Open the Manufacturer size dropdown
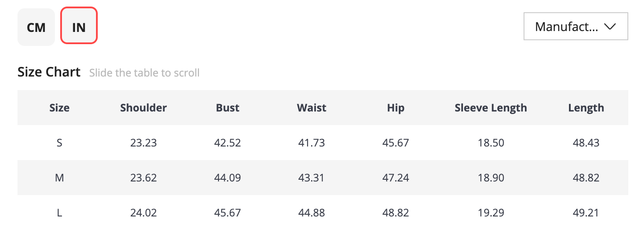The image size is (644, 230). tap(575, 27)
